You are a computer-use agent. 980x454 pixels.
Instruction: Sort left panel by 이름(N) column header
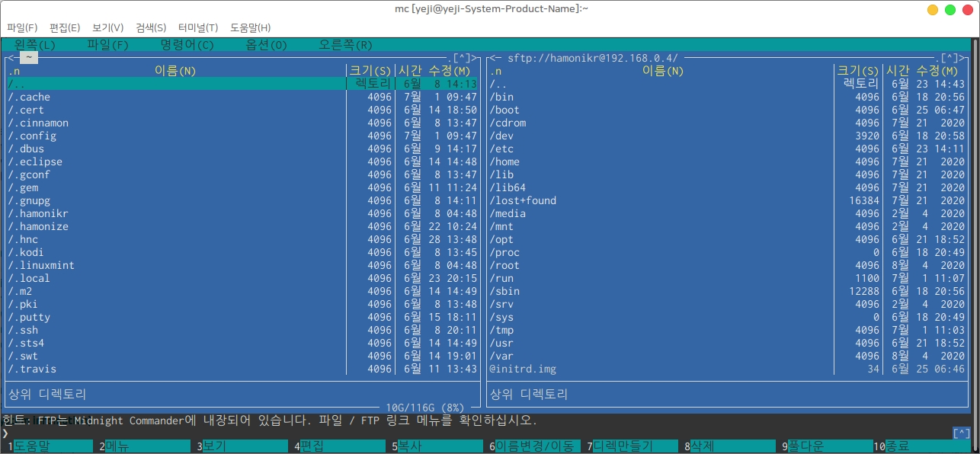tap(175, 71)
